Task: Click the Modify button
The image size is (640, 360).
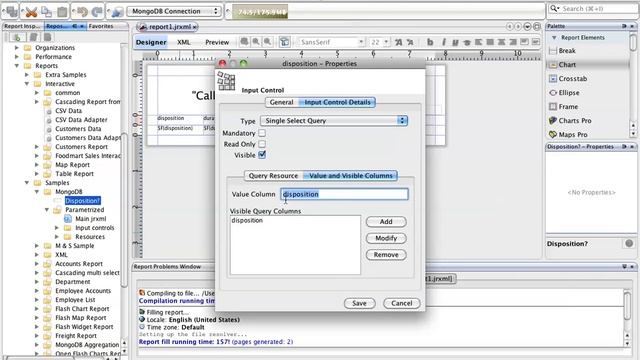Action: pos(386,238)
